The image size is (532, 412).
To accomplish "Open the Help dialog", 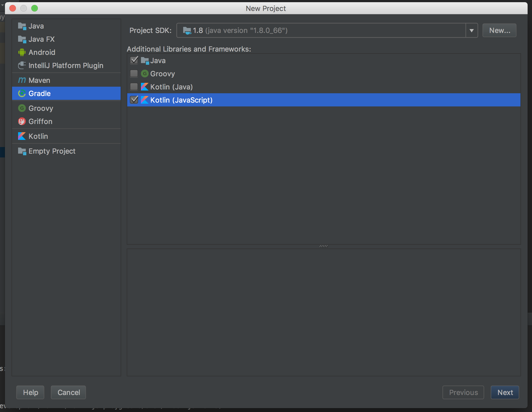I will coord(30,392).
